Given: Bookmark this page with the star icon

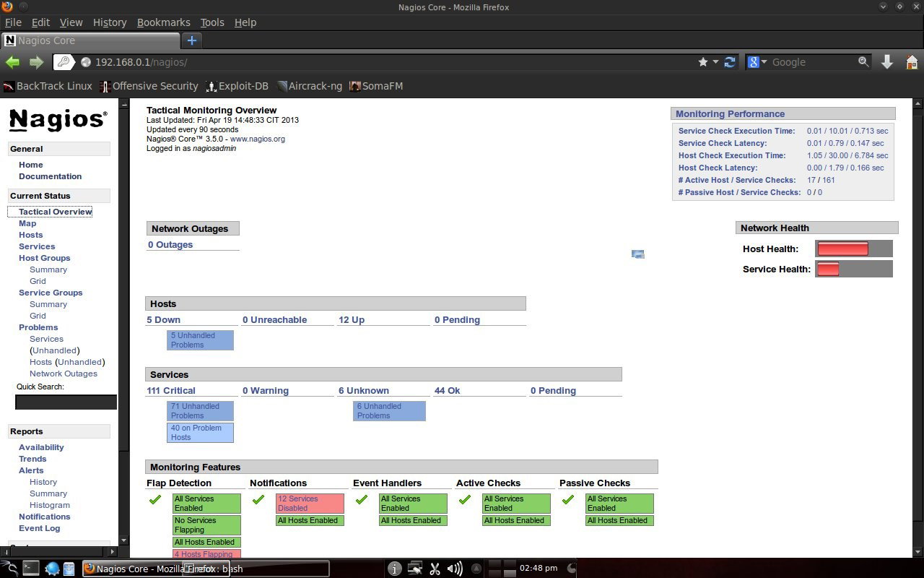Looking at the screenshot, I should click(x=703, y=62).
